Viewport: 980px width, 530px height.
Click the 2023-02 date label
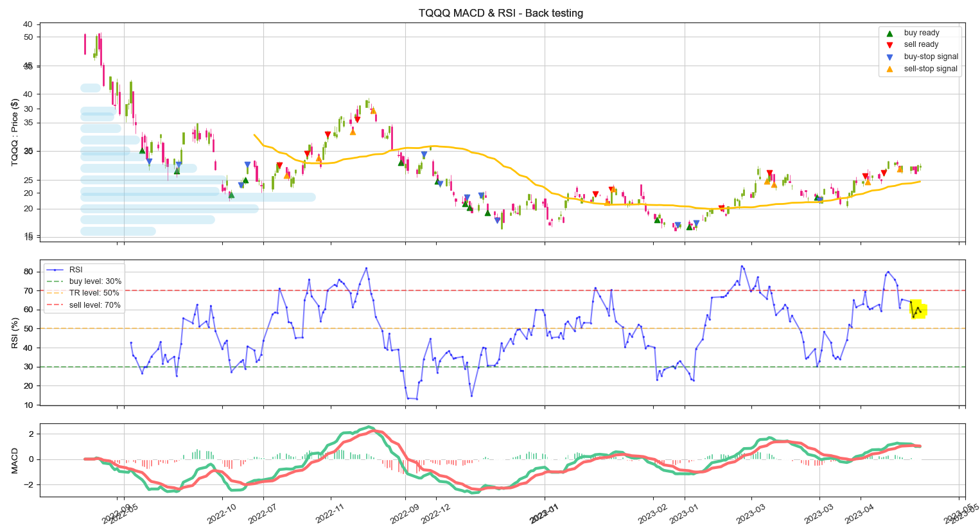point(653,513)
